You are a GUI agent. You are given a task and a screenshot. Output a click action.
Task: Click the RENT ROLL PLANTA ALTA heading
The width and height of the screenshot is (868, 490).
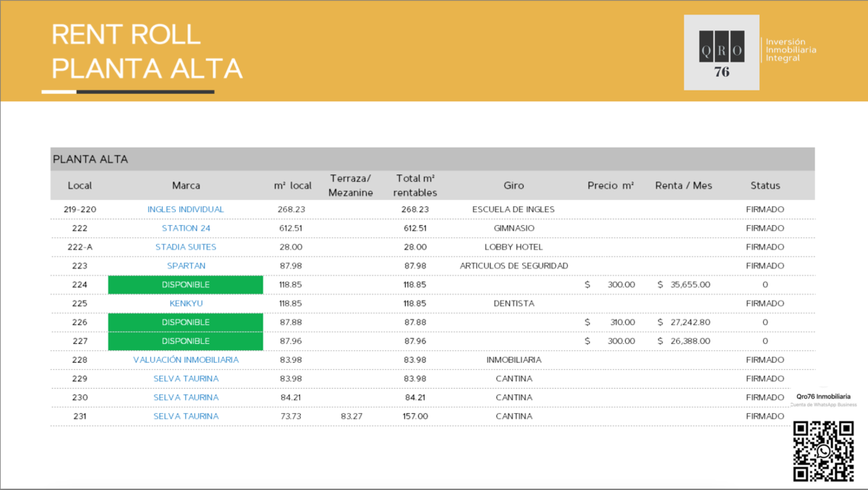coord(147,51)
